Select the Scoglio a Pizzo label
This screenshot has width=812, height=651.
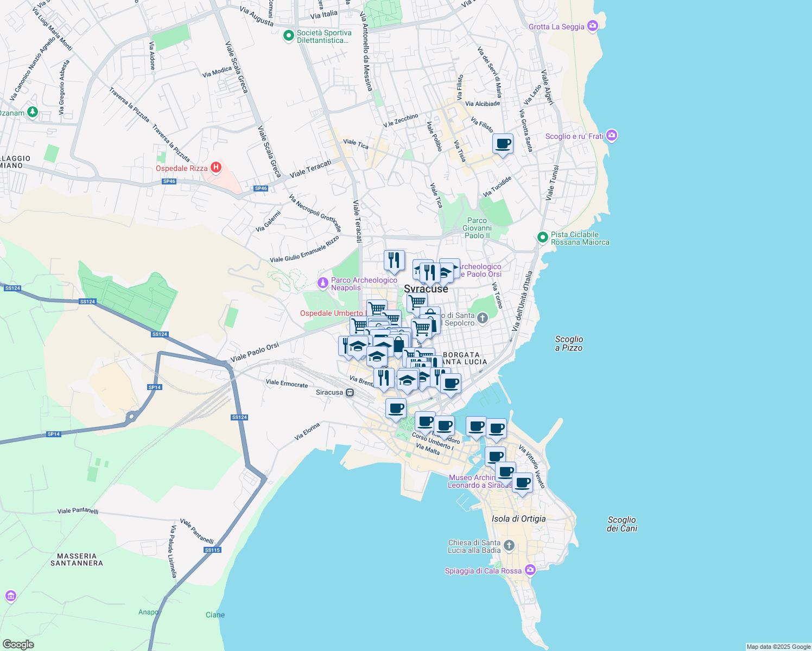[569, 343]
